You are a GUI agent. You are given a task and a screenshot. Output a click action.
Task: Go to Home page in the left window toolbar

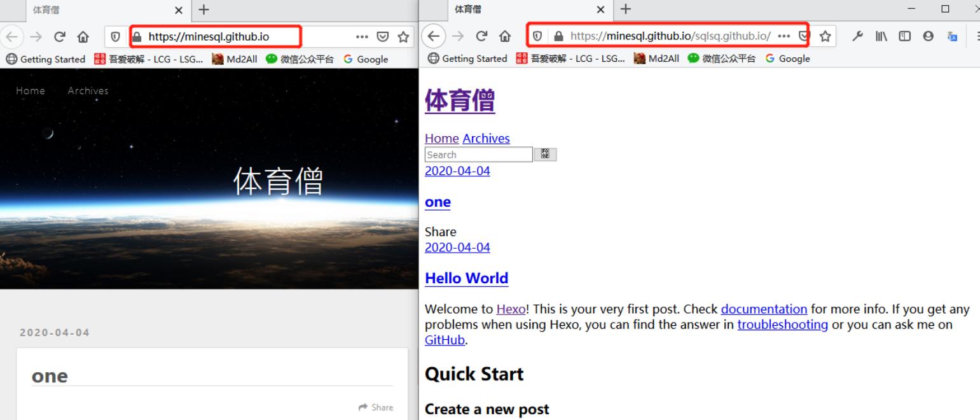pyautogui.click(x=82, y=37)
